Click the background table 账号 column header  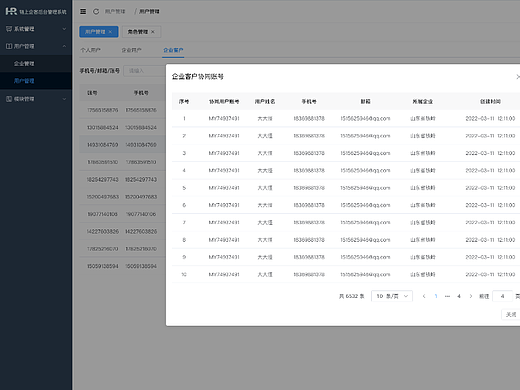[x=92, y=93]
